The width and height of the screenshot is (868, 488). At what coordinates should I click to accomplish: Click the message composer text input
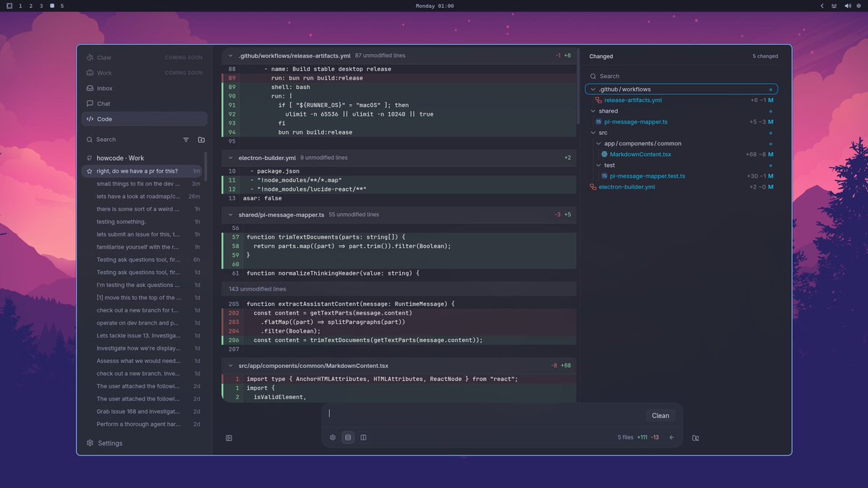pyautogui.click(x=485, y=414)
